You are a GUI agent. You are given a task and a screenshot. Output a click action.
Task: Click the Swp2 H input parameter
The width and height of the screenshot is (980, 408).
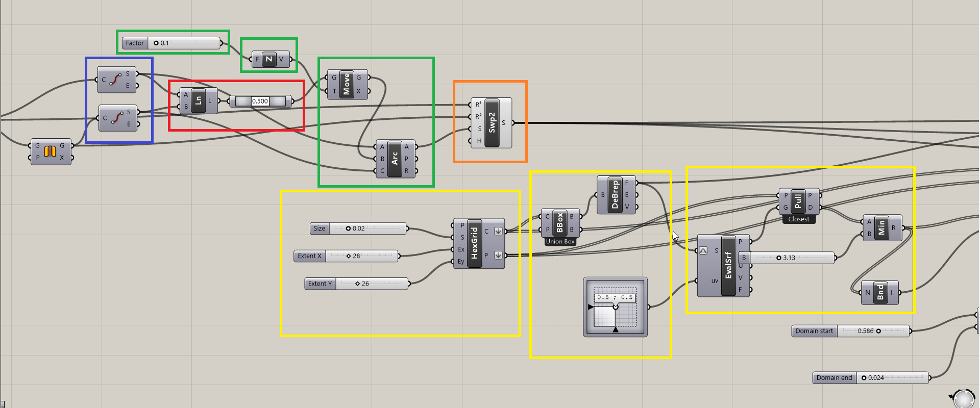click(x=479, y=141)
